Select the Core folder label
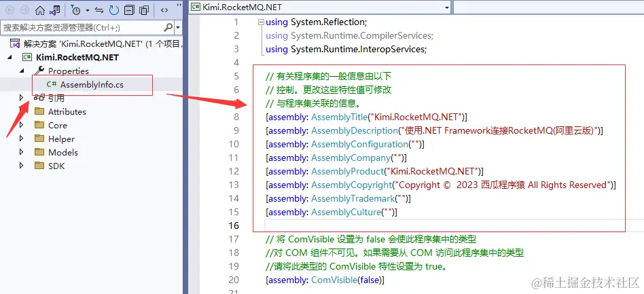This screenshot has width=644, height=294. (x=58, y=125)
